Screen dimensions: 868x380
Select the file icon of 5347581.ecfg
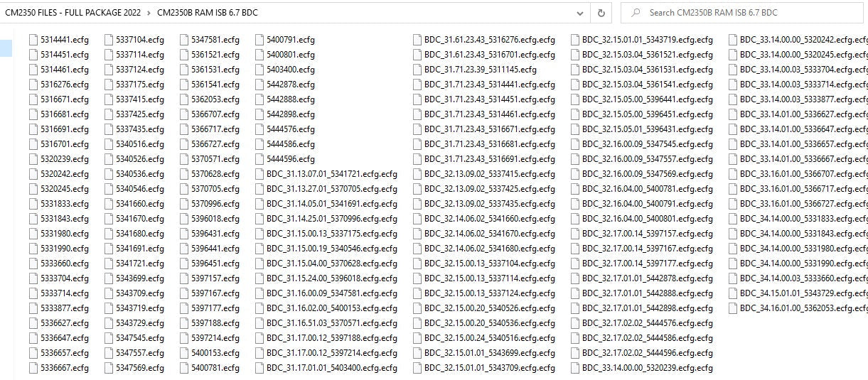coord(183,40)
